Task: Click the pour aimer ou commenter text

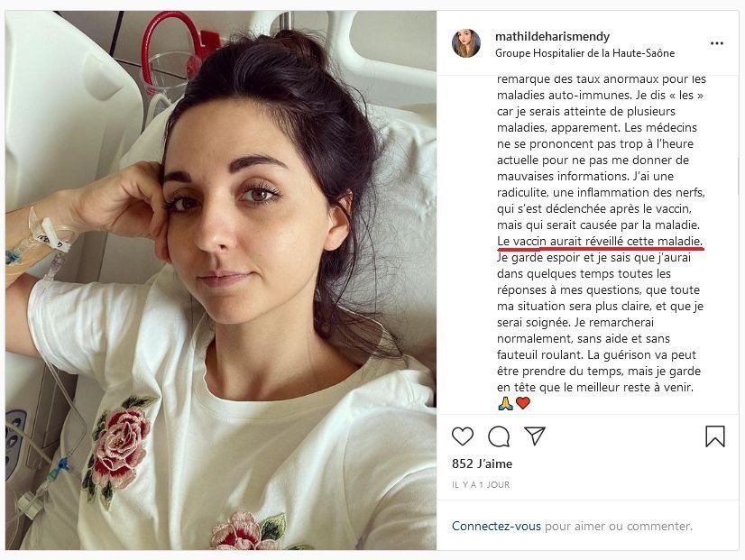Action: pyautogui.click(x=618, y=527)
